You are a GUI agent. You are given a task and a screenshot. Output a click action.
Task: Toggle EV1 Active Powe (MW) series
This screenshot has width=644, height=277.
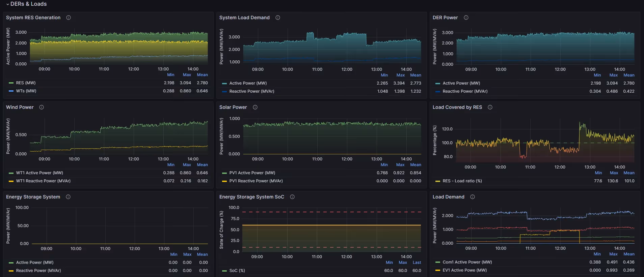(465, 270)
